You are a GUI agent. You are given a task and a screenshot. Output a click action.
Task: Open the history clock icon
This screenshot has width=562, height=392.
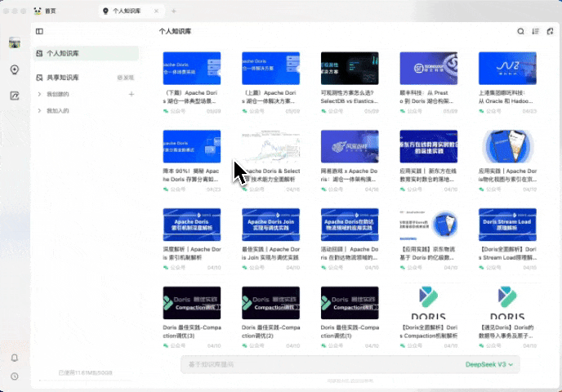15,376
